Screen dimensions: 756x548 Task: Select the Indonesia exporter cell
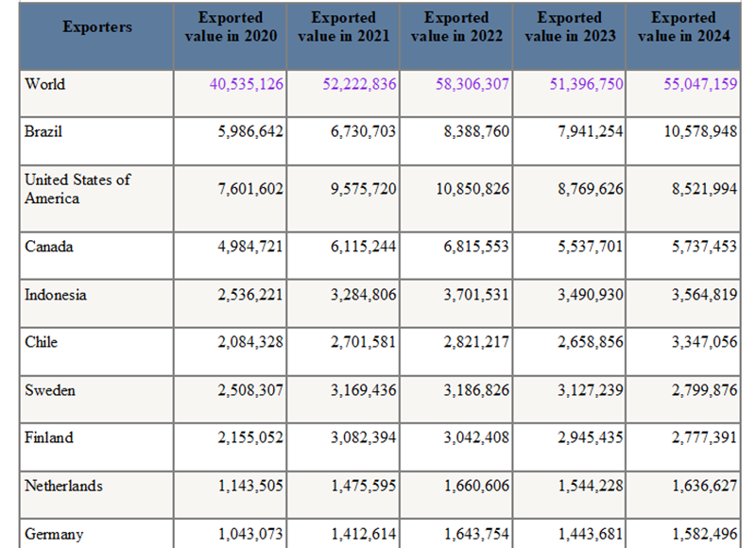[x=56, y=295]
